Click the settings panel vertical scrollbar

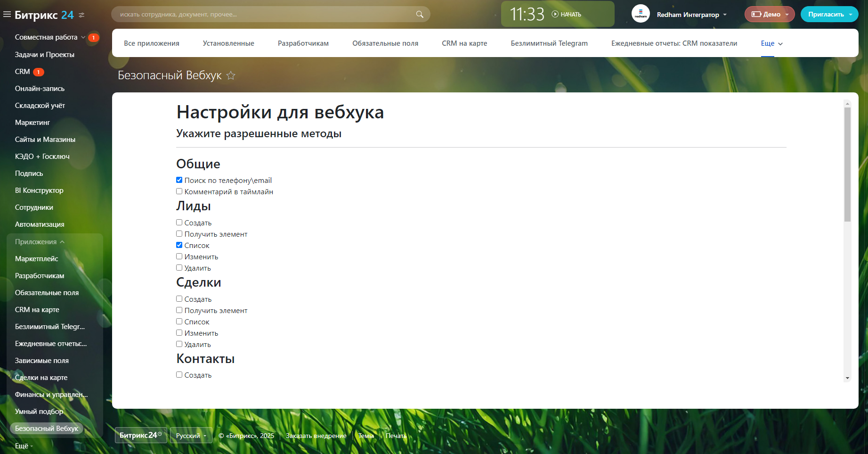(x=847, y=165)
